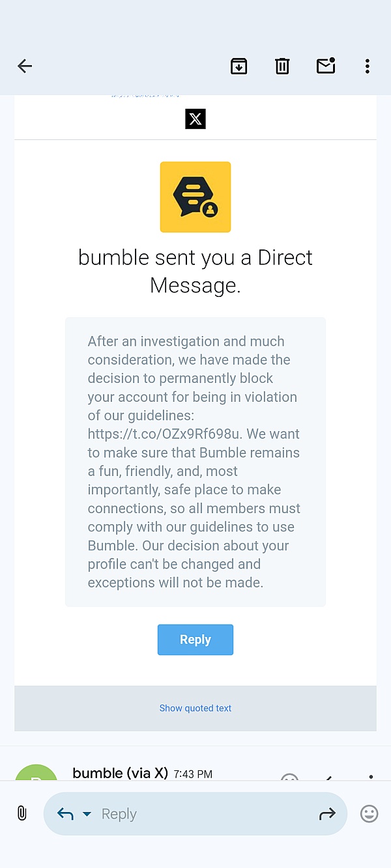Delete this email with trash icon
This screenshot has width=391, height=868.
pyautogui.click(x=282, y=66)
